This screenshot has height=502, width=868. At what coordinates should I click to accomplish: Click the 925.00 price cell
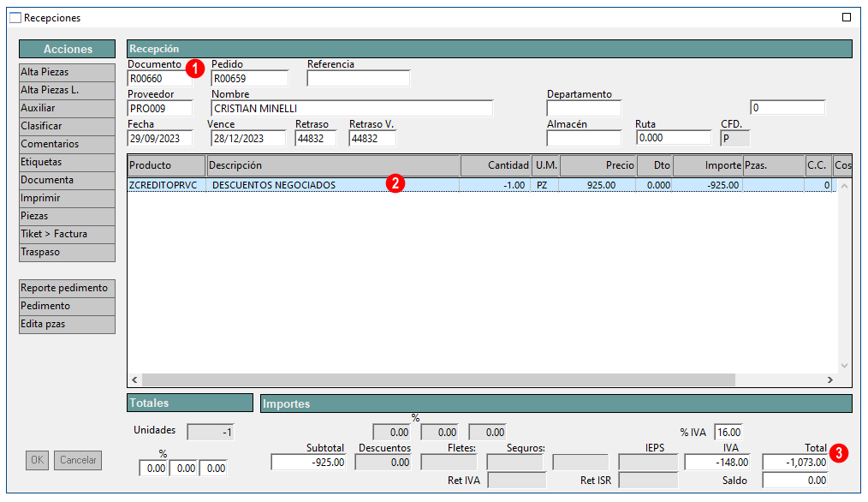pyautogui.click(x=597, y=185)
